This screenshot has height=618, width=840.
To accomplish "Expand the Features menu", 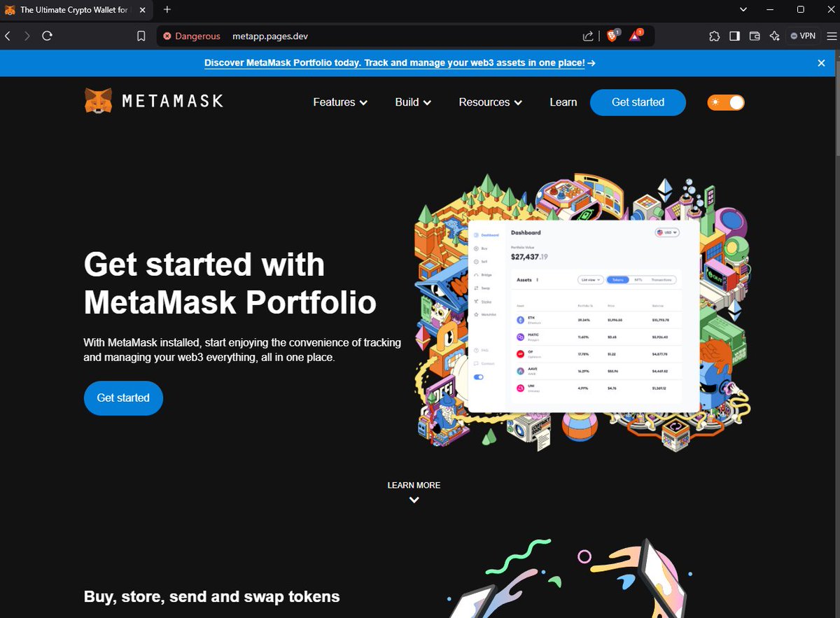I will pos(340,102).
